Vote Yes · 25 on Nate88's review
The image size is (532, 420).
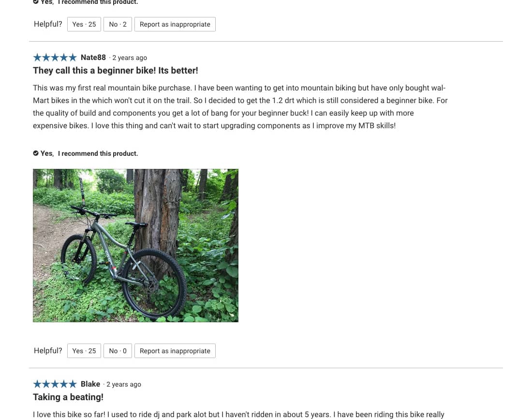pyautogui.click(x=84, y=351)
